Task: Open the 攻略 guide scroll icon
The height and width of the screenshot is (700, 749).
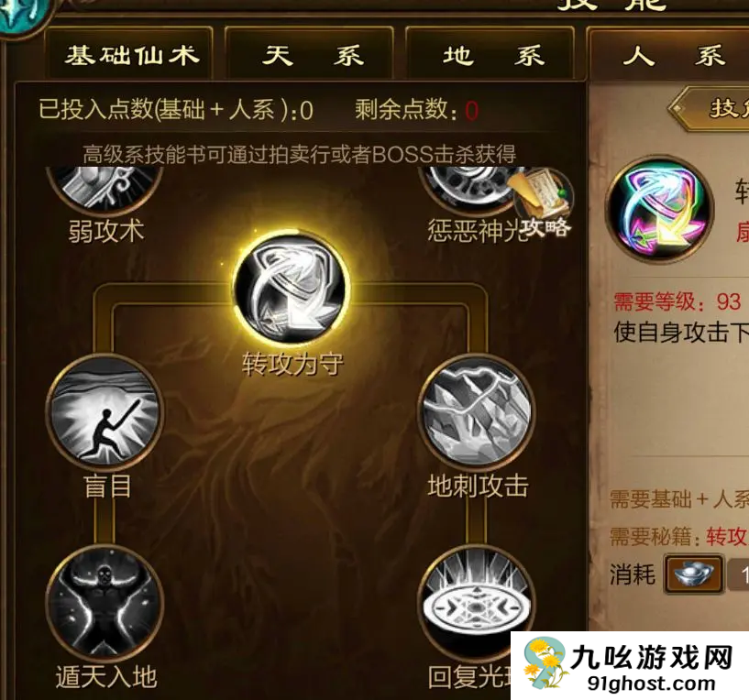Action: click(x=544, y=204)
